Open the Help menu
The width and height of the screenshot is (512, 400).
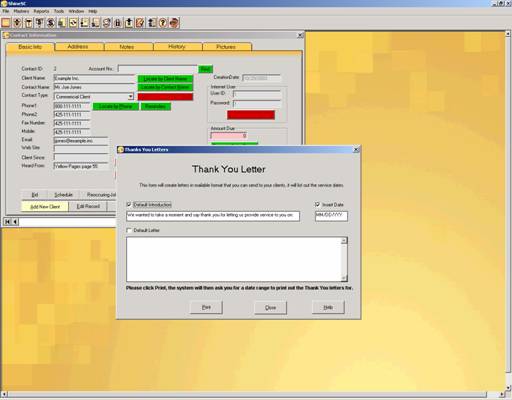tap(93, 11)
